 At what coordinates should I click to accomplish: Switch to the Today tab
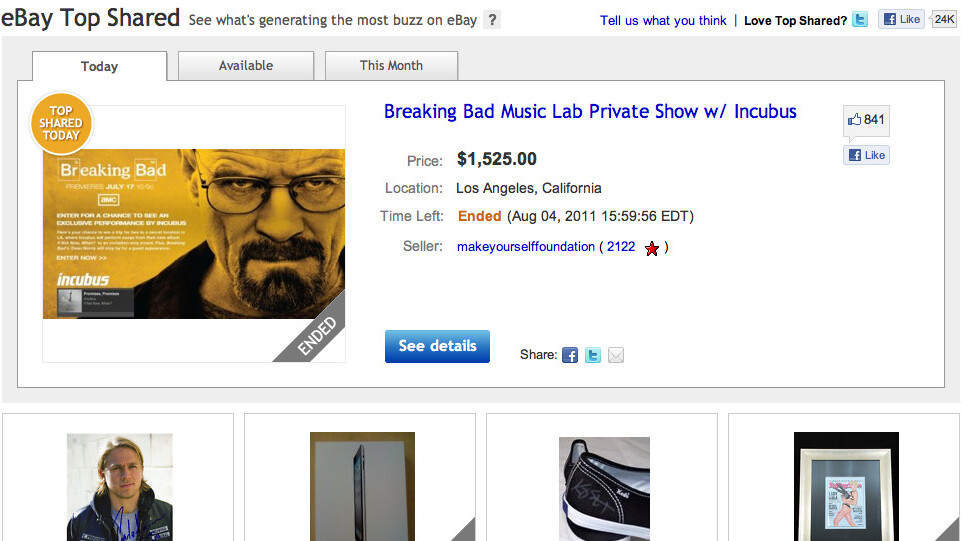pos(100,66)
